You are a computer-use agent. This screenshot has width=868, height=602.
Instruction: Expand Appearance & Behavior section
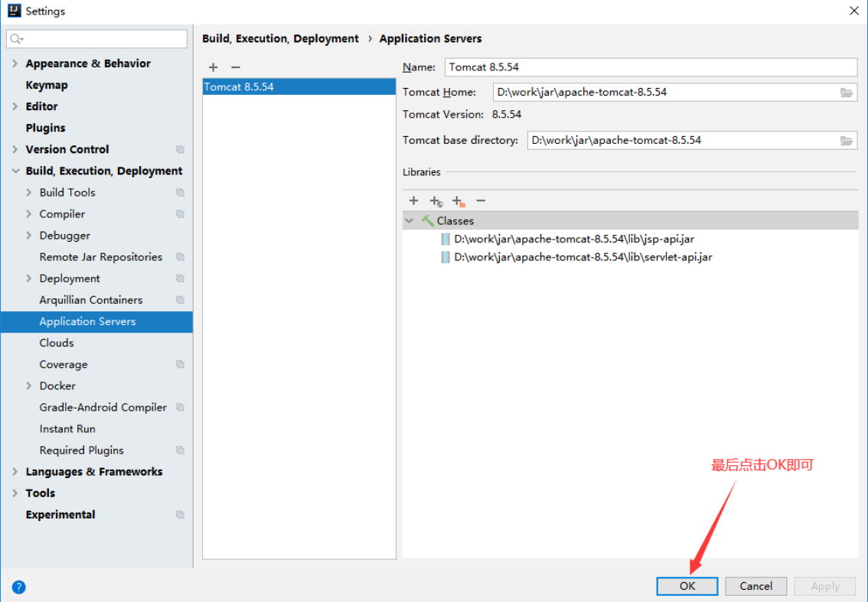point(15,63)
